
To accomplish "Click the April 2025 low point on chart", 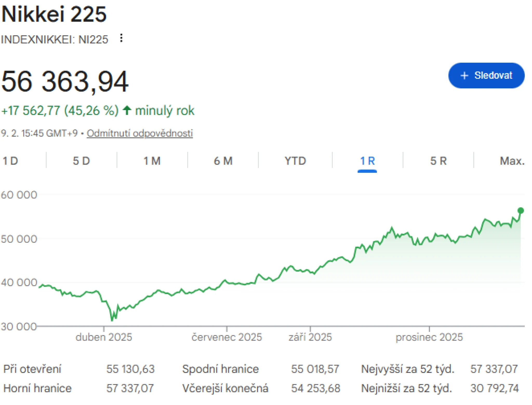I will tap(112, 320).
